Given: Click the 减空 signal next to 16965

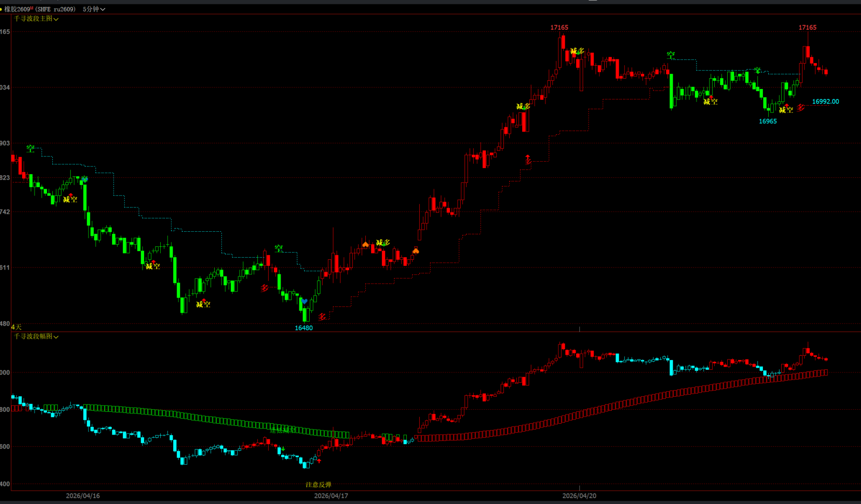Looking at the screenshot, I should (x=786, y=109).
